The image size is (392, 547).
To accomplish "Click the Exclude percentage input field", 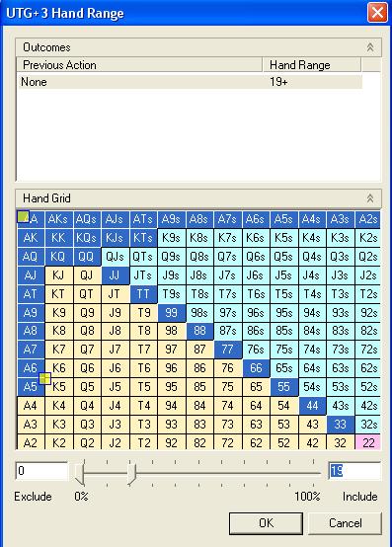I will pos(41,471).
